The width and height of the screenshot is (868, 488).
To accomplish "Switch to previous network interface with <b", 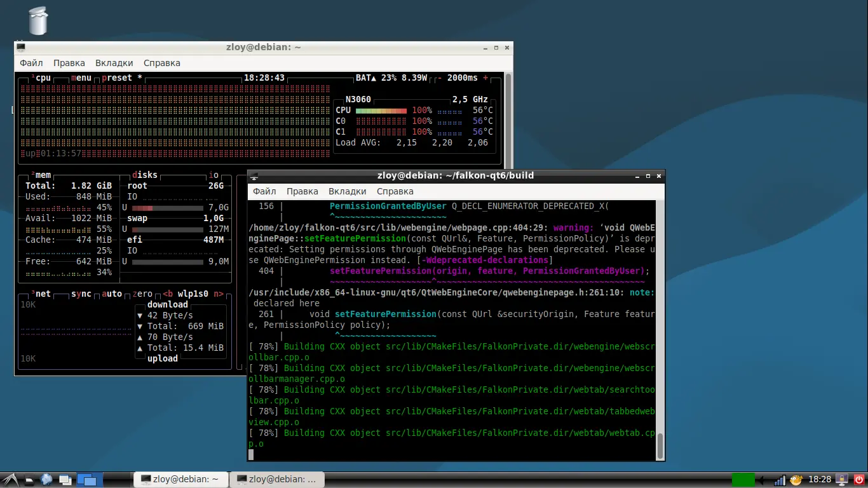I will pyautogui.click(x=168, y=294).
